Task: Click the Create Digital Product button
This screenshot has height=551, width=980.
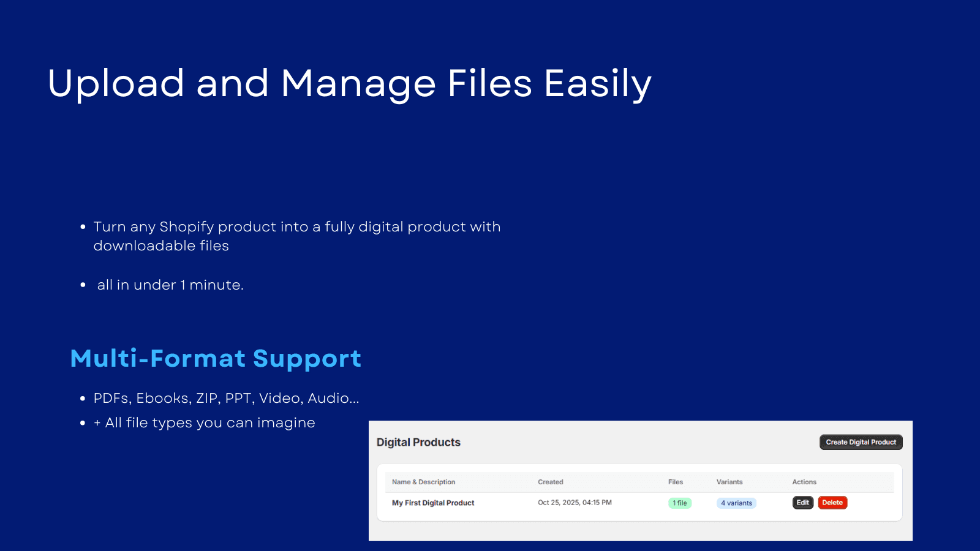Action: [x=861, y=442]
